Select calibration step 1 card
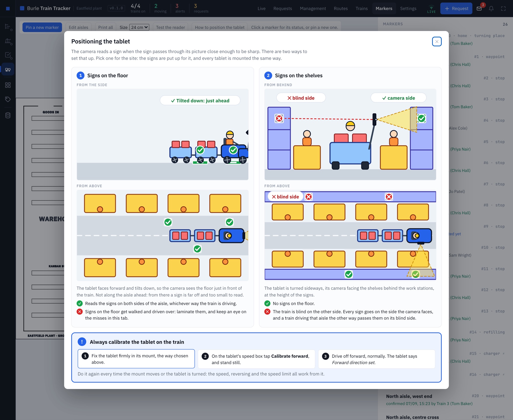 (136, 359)
